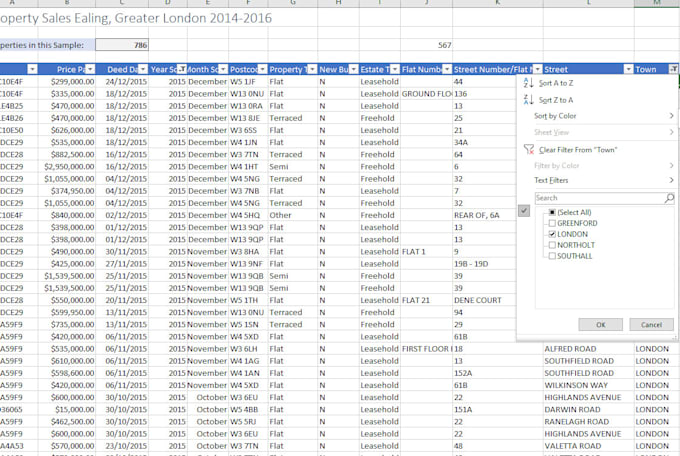Click the Cancel button

pos(651,325)
